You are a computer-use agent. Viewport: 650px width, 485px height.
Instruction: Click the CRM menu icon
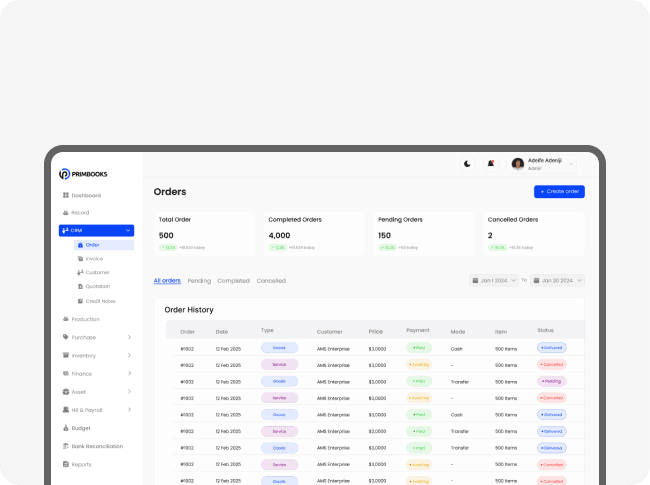click(x=65, y=230)
